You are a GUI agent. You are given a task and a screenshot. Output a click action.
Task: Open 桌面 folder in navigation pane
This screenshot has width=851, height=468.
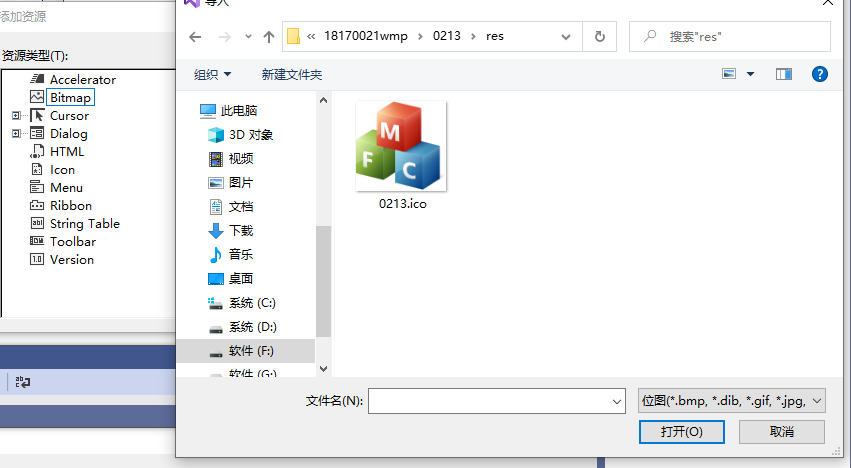pyautogui.click(x=231, y=279)
